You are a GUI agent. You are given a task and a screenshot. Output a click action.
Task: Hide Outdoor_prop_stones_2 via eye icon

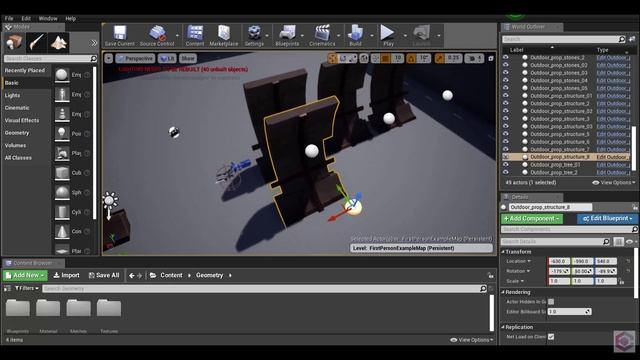pos(506,58)
